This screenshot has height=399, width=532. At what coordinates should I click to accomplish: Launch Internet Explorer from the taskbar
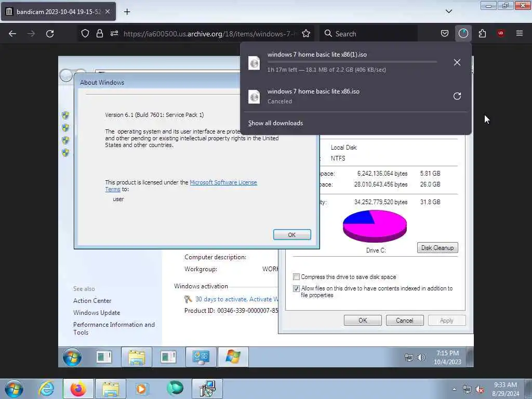click(46, 389)
